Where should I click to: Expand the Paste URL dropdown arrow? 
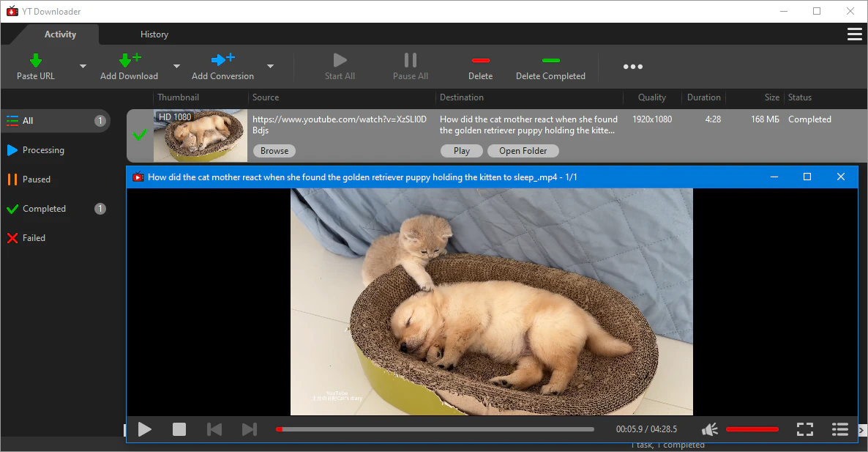point(83,67)
